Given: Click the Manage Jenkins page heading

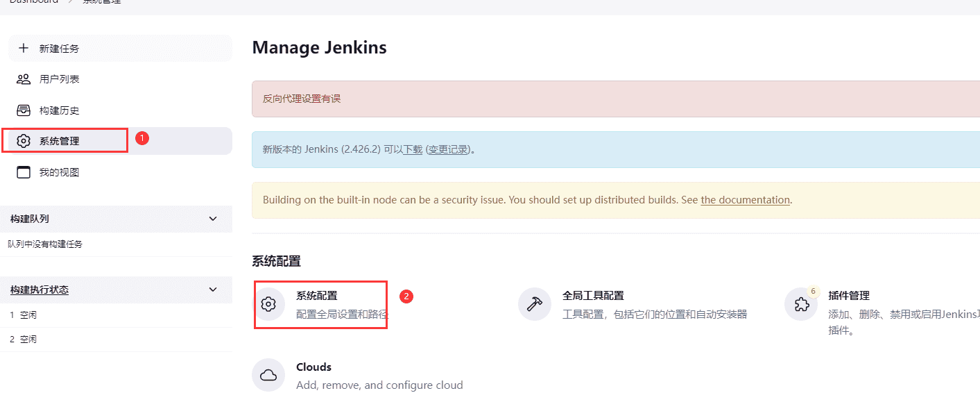Looking at the screenshot, I should click(x=319, y=48).
